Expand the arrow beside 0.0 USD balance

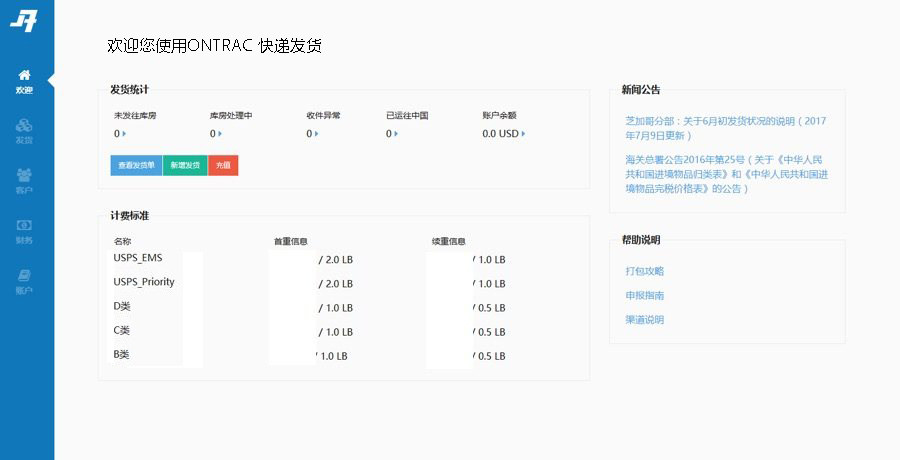523,134
